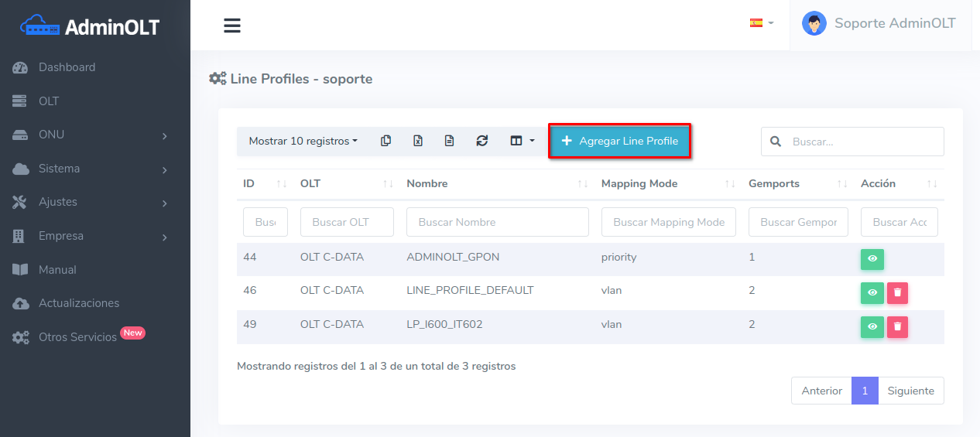Viewport: 980px width, 437px height.
Task: View ADMINOLT_GPON profile via eye icon
Action: 872,259
